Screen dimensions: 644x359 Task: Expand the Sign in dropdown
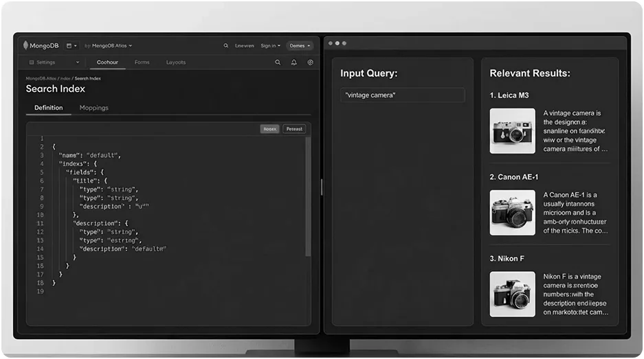click(270, 45)
